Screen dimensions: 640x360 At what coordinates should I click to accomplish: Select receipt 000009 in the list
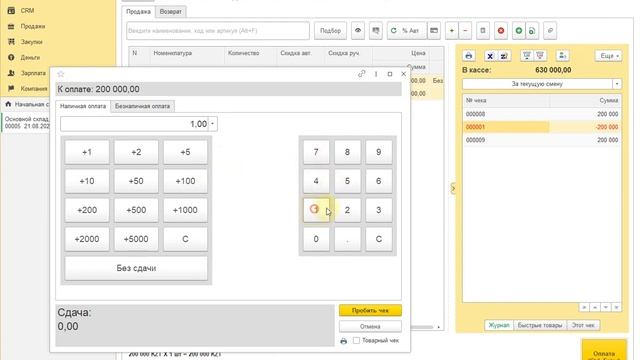point(542,140)
